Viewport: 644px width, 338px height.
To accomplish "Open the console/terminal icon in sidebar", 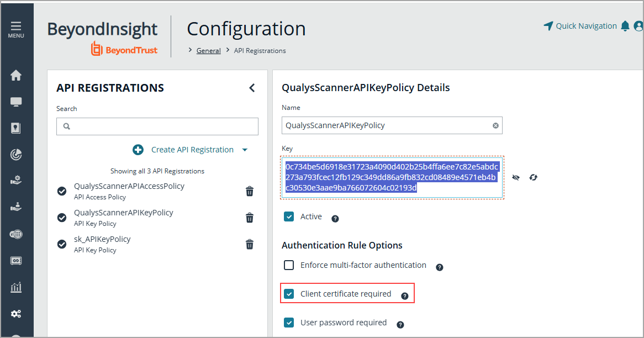I will (x=17, y=260).
